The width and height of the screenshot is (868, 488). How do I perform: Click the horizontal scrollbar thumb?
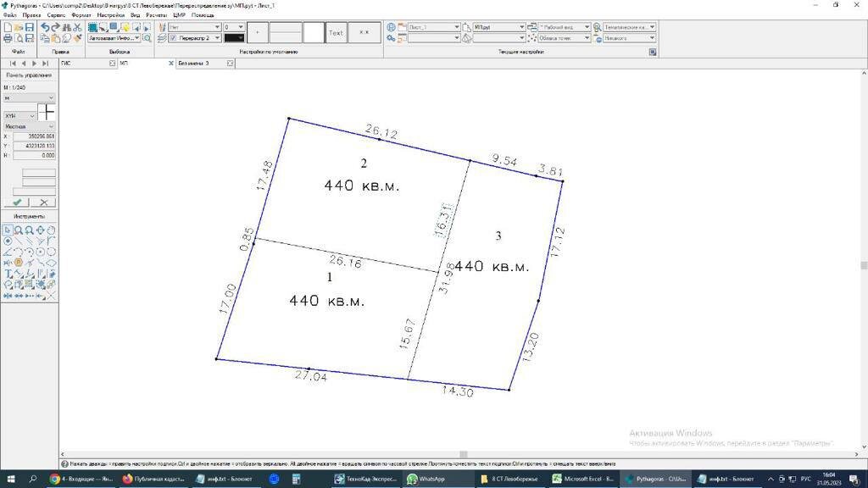point(464,454)
